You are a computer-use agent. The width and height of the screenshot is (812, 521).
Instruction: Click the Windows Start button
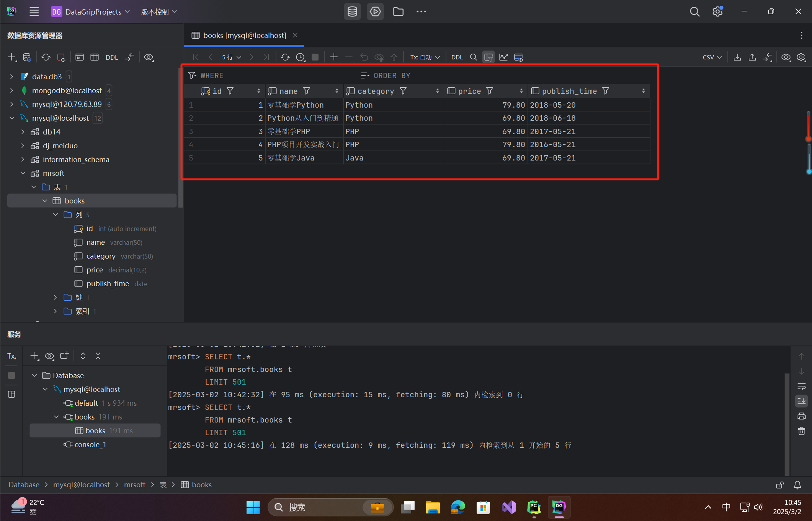tap(253, 507)
